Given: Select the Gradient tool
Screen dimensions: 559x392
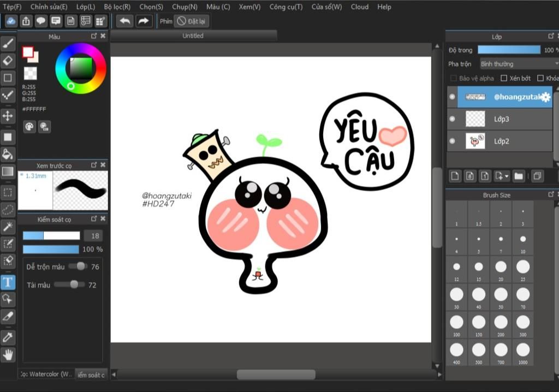Looking at the screenshot, I should tap(8, 171).
